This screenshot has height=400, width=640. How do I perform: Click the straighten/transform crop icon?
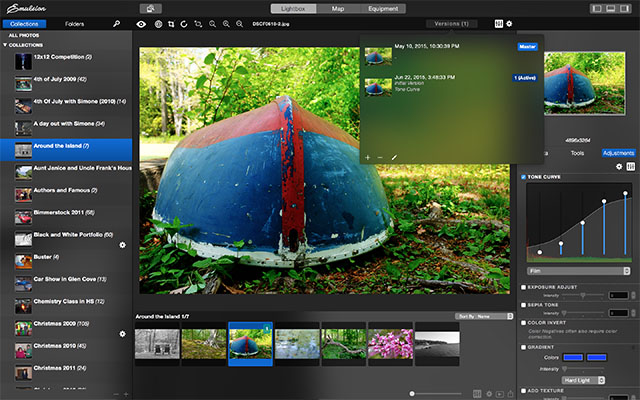pyautogui.click(x=198, y=24)
